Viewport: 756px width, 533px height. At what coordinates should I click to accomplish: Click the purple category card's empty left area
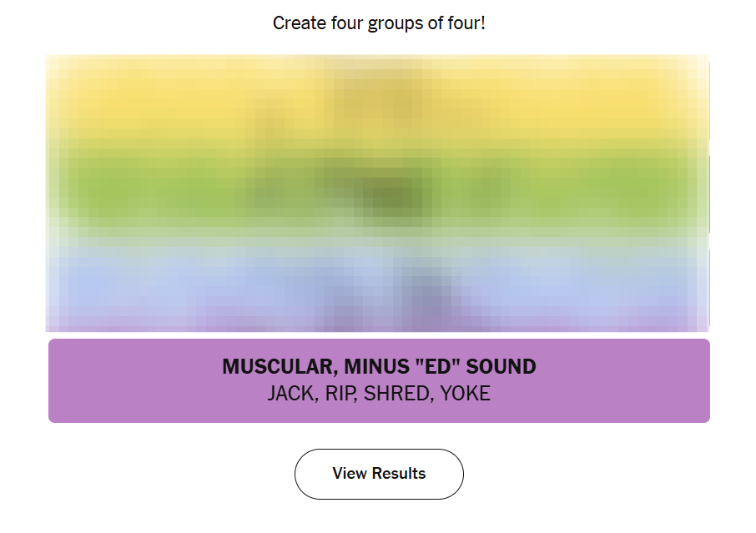click(125, 380)
